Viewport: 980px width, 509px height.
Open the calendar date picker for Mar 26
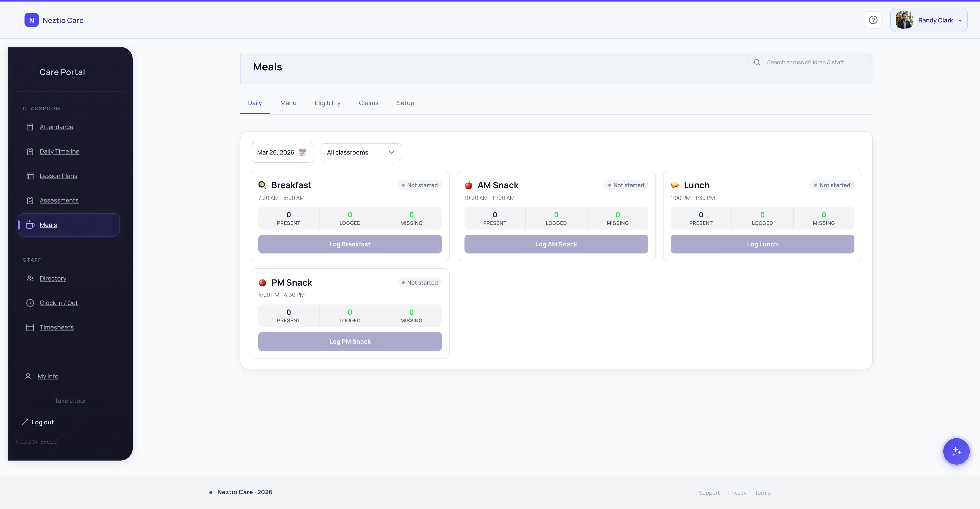302,152
